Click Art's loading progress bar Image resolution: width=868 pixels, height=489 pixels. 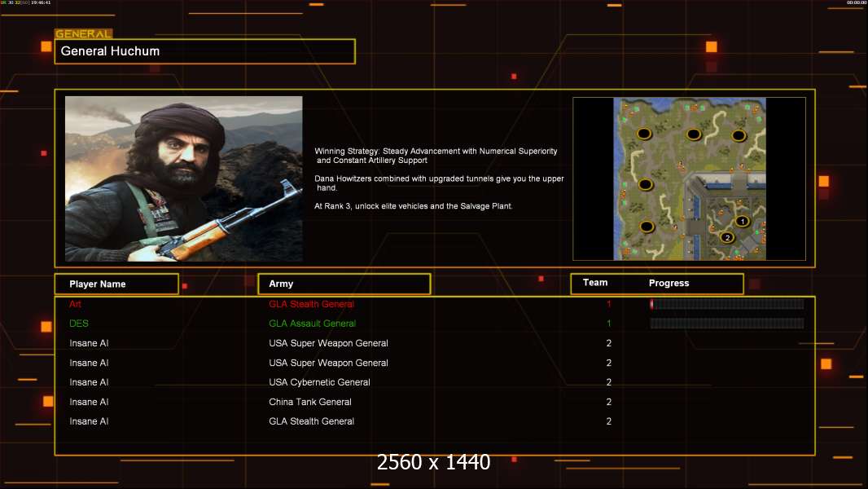(726, 304)
